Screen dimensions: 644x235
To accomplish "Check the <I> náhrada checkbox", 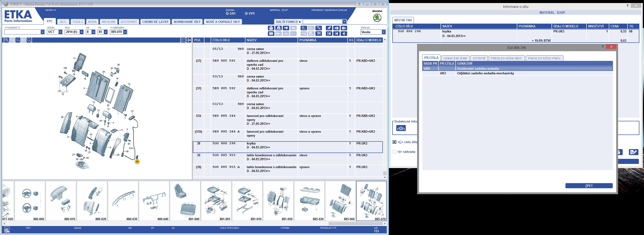I will coord(394,152).
